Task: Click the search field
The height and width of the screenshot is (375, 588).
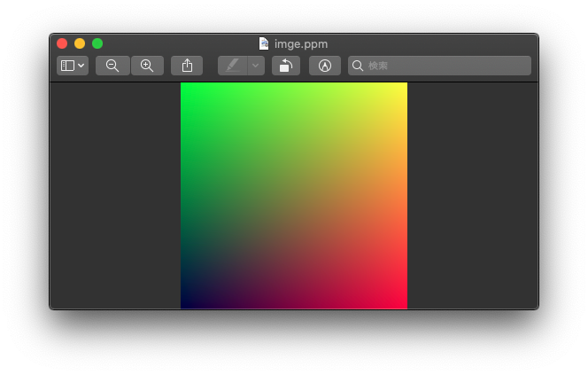Action: [439, 66]
